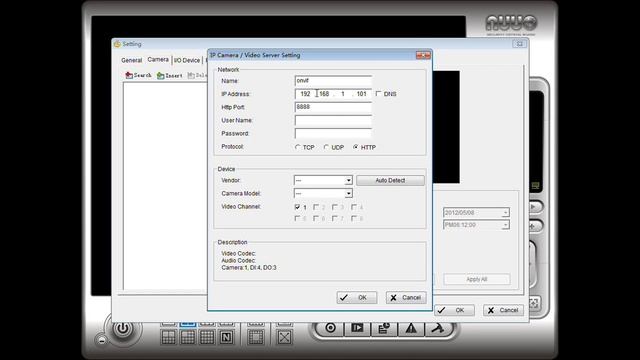This screenshot has height=360, width=640.
Task: Click the 'Audio Codec:' description label
Action: tap(238, 260)
